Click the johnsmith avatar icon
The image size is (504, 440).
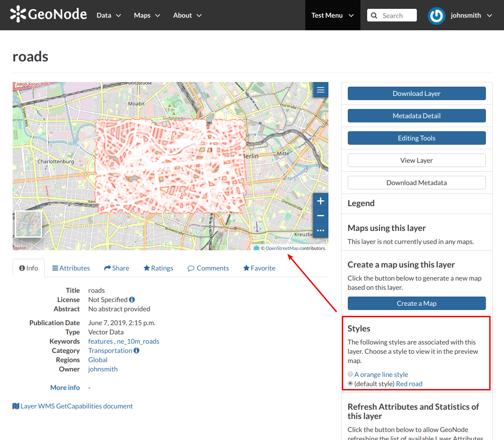[x=436, y=16]
